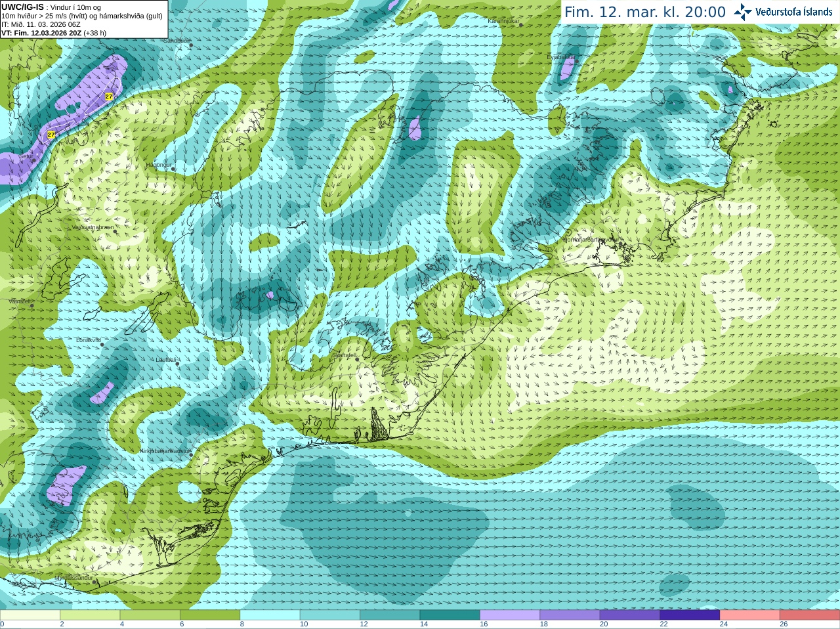Click the IT: Mið. 11. 03. 2026 06Z line
The height and width of the screenshot is (629, 840).
(x=41, y=24)
